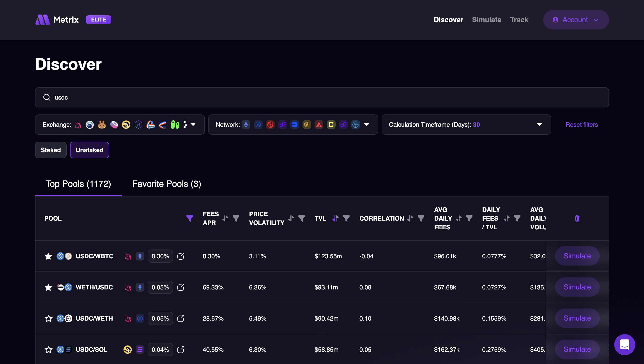The height and width of the screenshot is (364, 644).
Task: Click the external link icon for USDC/WBTC
Action: pos(181,256)
